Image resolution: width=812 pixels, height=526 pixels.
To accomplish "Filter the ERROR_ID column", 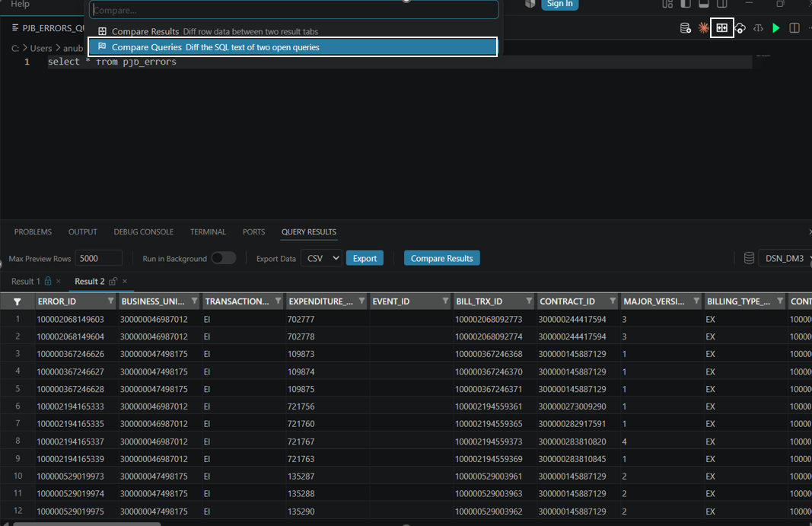I will click(111, 301).
